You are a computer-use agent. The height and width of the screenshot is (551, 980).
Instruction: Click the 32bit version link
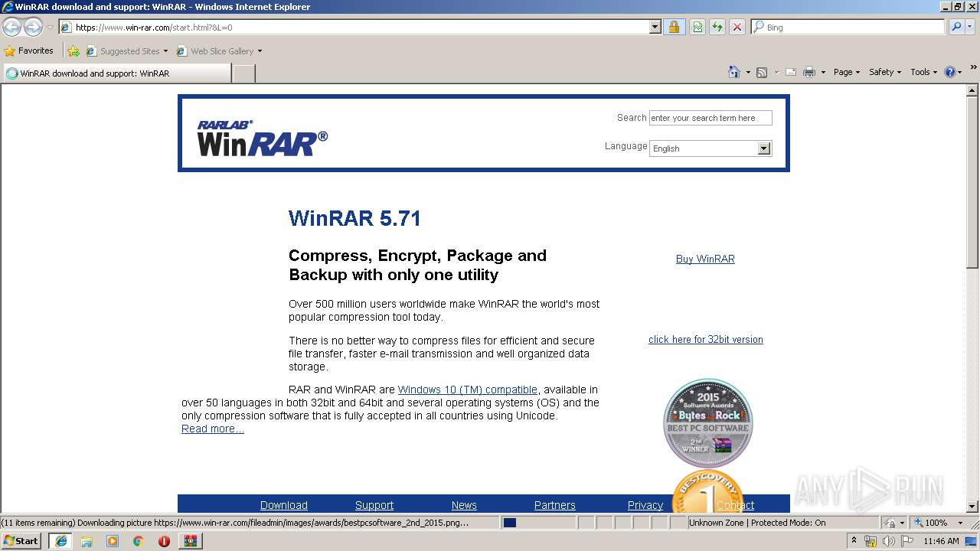[706, 339]
